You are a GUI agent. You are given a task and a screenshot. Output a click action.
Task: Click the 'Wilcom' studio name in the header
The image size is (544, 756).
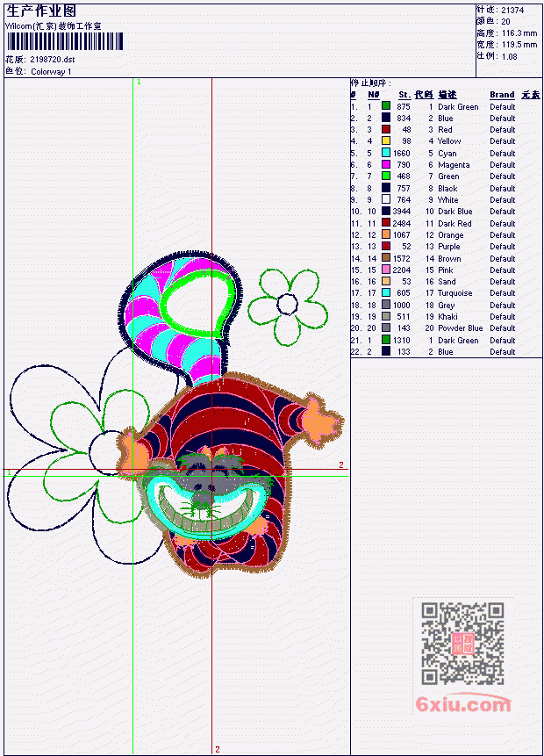pos(54,26)
